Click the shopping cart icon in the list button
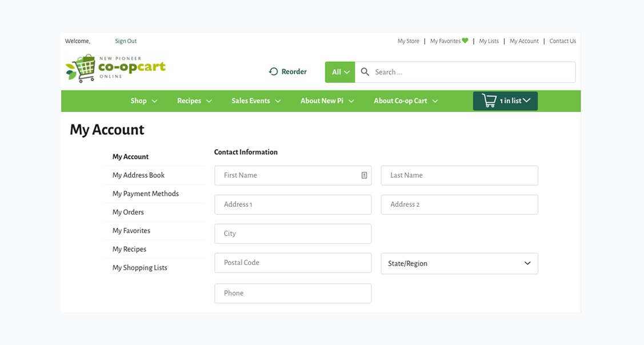Image resolution: width=644 pixels, height=345 pixels. 489,101
